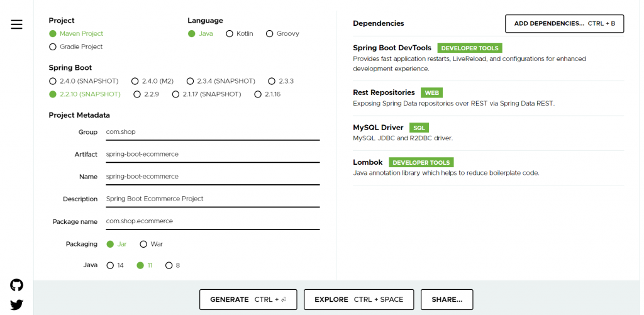The image size is (644, 315).
Task: Select the Groovy language option
Action: (270, 34)
